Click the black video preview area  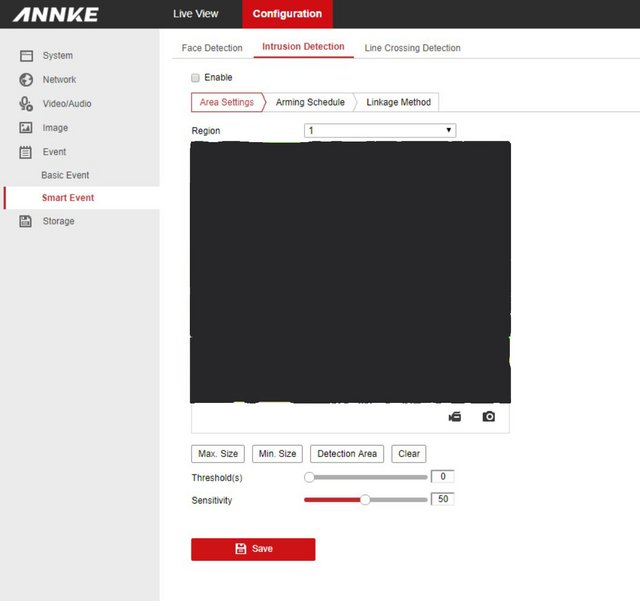pos(350,272)
